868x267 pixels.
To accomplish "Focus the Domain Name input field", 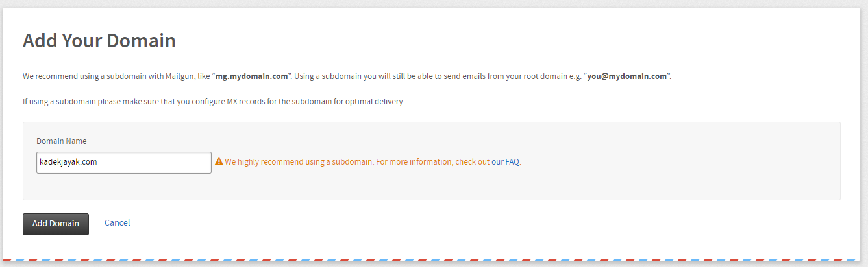I will pos(123,163).
